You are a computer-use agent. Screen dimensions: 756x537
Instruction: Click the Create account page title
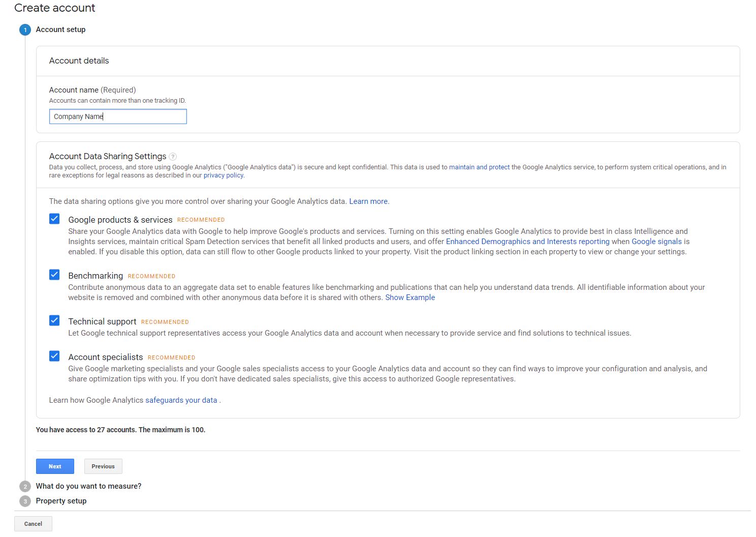pyautogui.click(x=55, y=8)
